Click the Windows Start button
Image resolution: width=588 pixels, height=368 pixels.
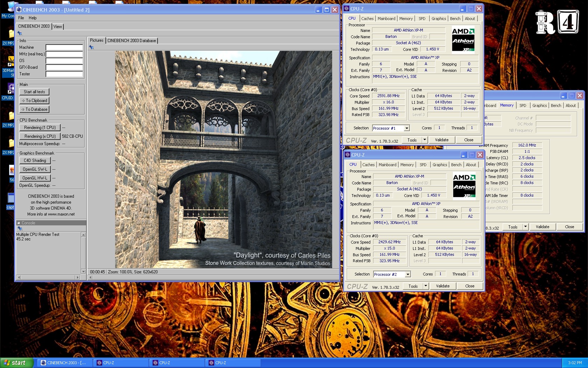pos(16,363)
